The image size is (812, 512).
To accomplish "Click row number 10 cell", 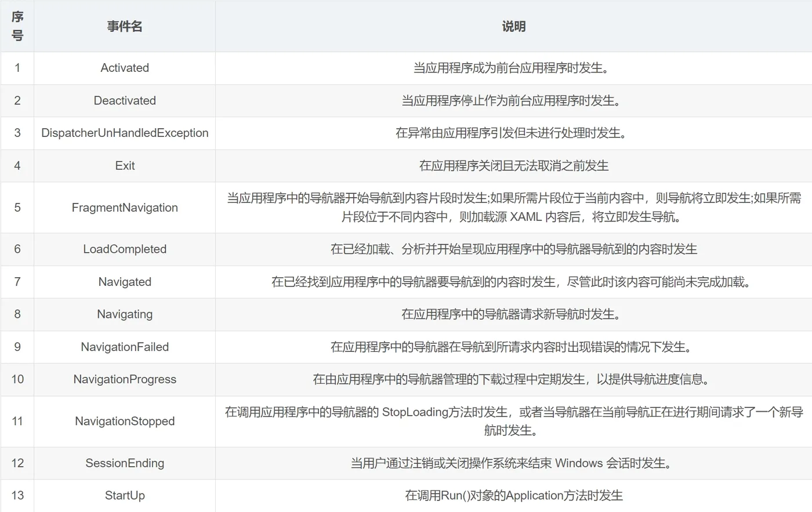I will (17, 379).
